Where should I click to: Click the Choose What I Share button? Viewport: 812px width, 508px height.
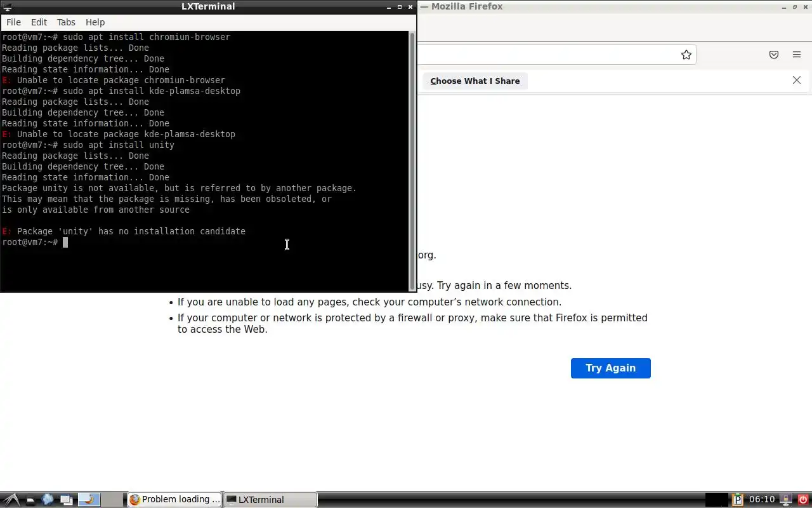pyautogui.click(x=475, y=81)
